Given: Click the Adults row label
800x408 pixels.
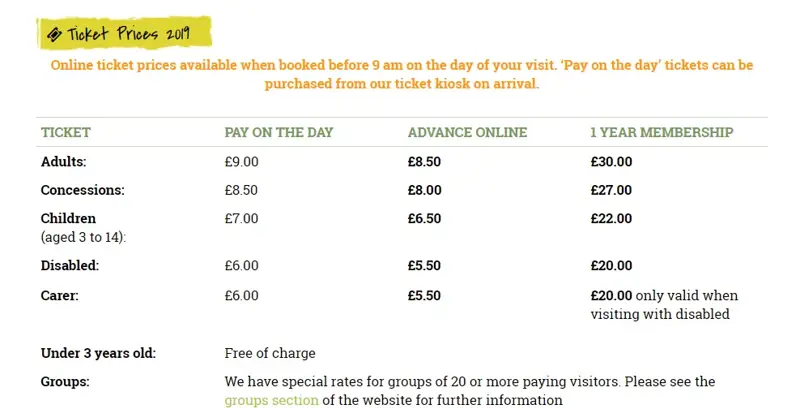Looking at the screenshot, I should coord(64,161).
